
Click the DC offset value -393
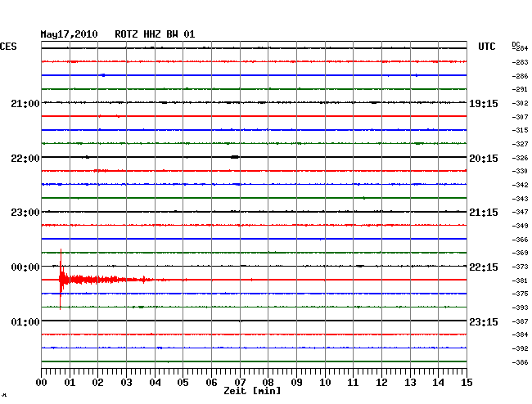(x=520, y=307)
